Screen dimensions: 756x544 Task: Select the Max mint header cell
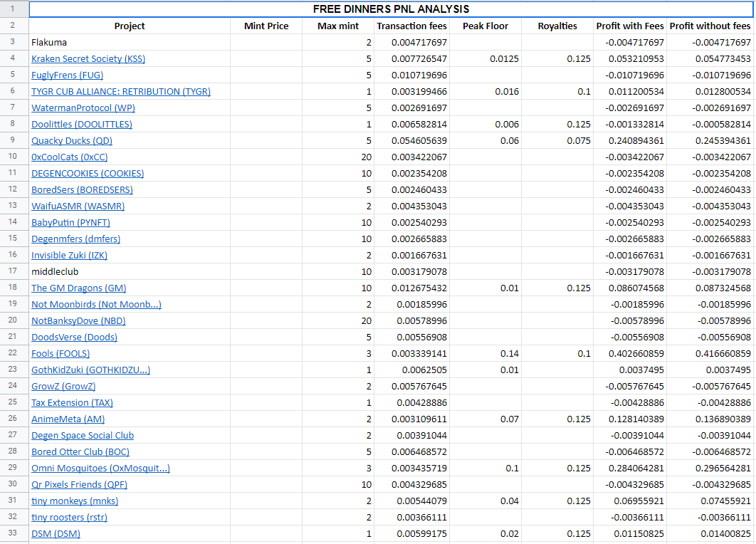(338, 26)
